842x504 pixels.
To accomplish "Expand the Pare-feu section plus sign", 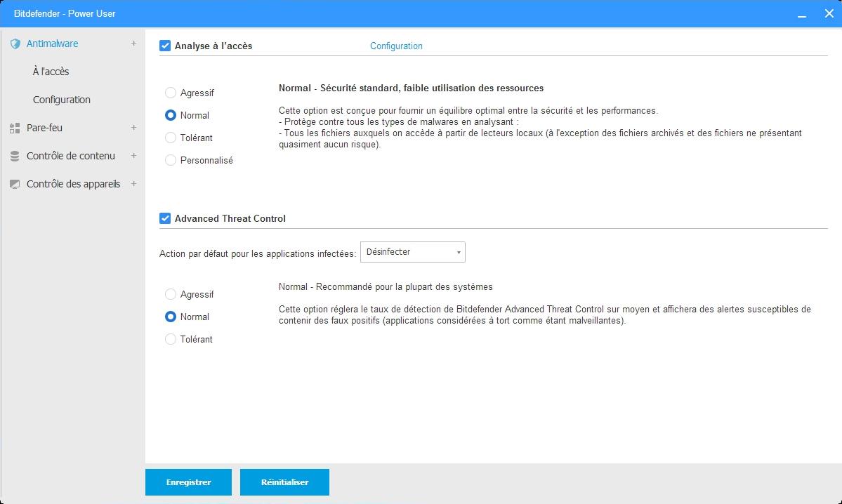I will 133,128.
